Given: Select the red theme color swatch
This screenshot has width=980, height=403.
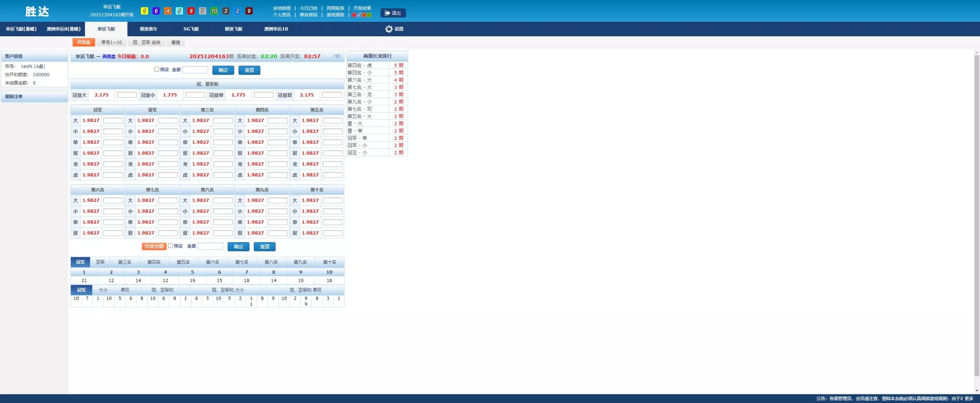Looking at the screenshot, I should pyautogui.click(x=354, y=15).
